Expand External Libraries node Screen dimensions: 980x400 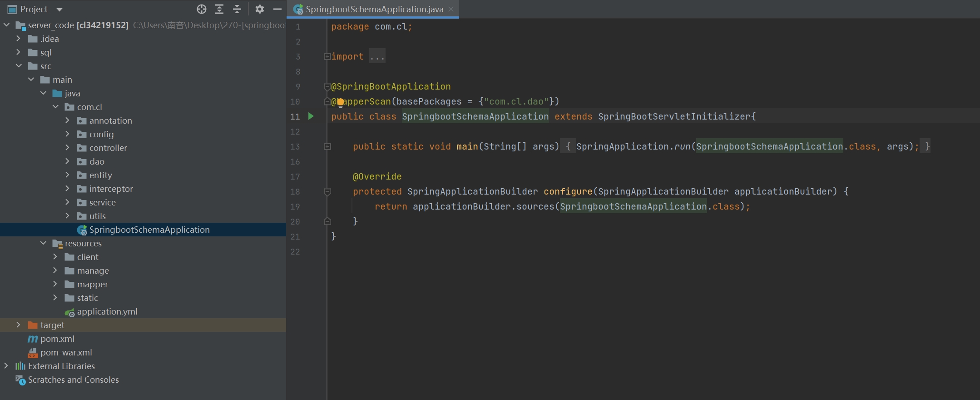point(6,366)
